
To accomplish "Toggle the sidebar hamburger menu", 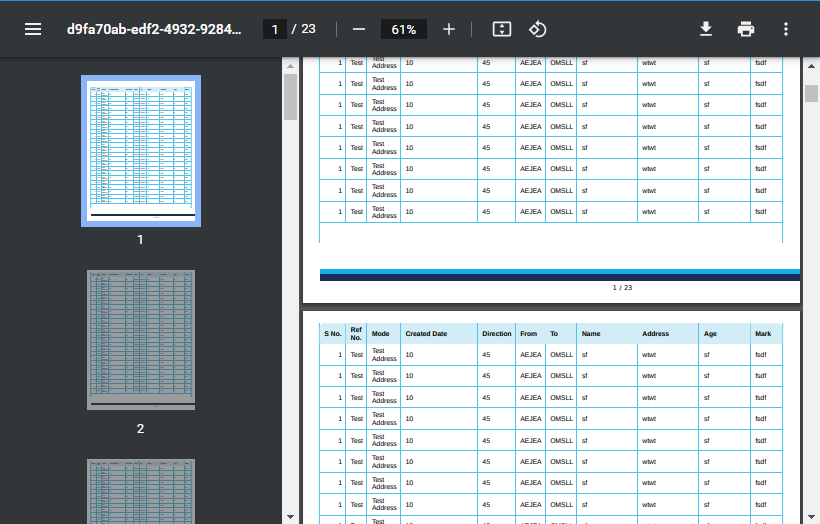I will click(x=33, y=29).
